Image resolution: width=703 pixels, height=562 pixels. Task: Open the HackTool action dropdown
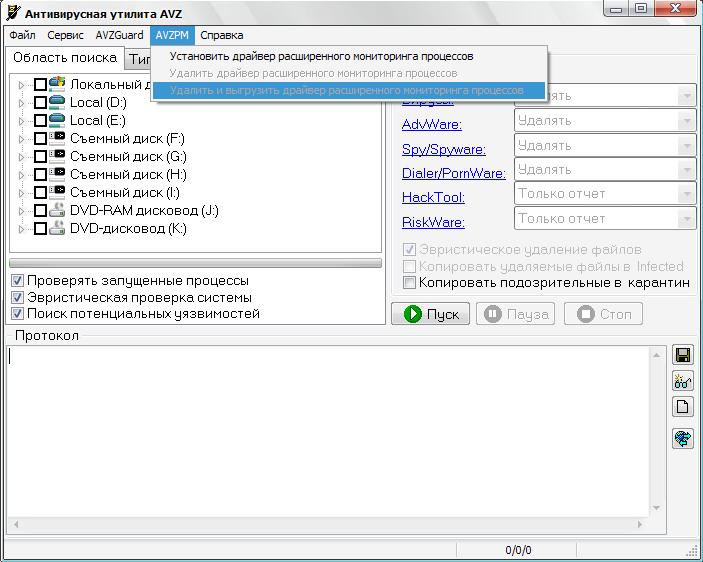click(686, 194)
